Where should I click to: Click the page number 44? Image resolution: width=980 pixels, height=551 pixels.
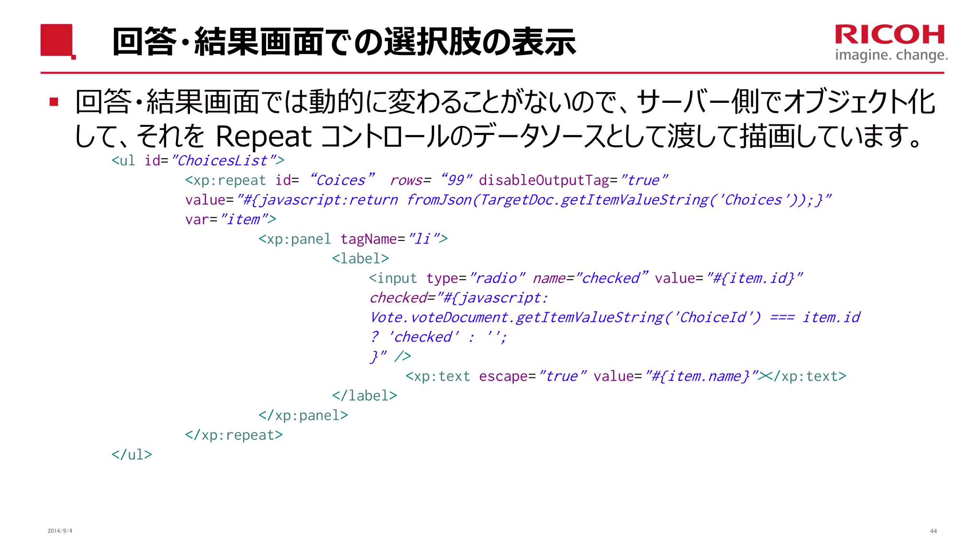click(x=933, y=531)
